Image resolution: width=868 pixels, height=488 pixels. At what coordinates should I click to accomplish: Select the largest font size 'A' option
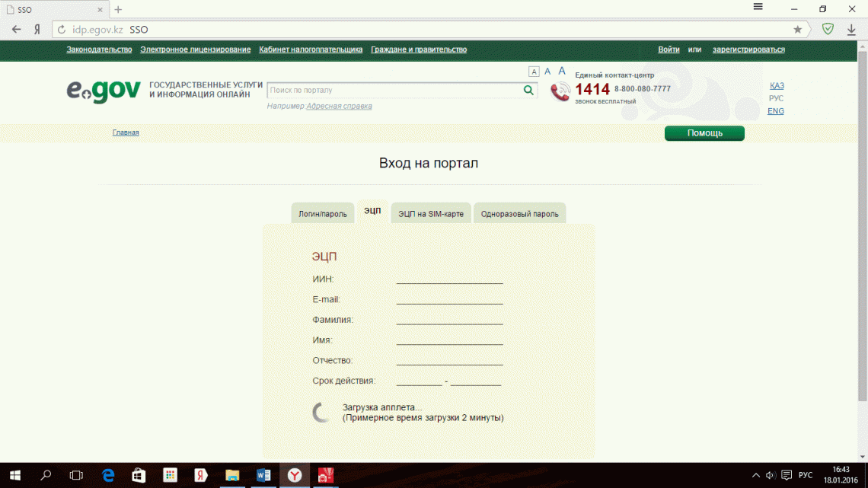coord(561,71)
